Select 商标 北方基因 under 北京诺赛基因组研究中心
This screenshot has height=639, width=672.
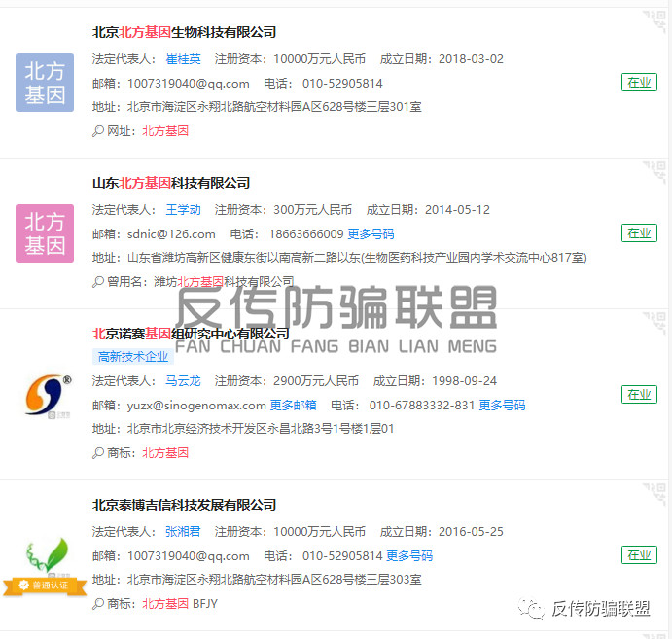pos(165,453)
